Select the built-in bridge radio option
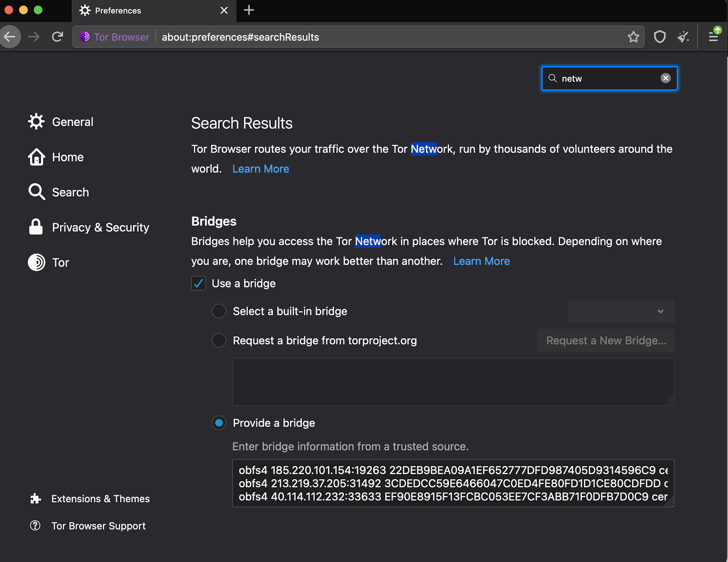 (219, 311)
